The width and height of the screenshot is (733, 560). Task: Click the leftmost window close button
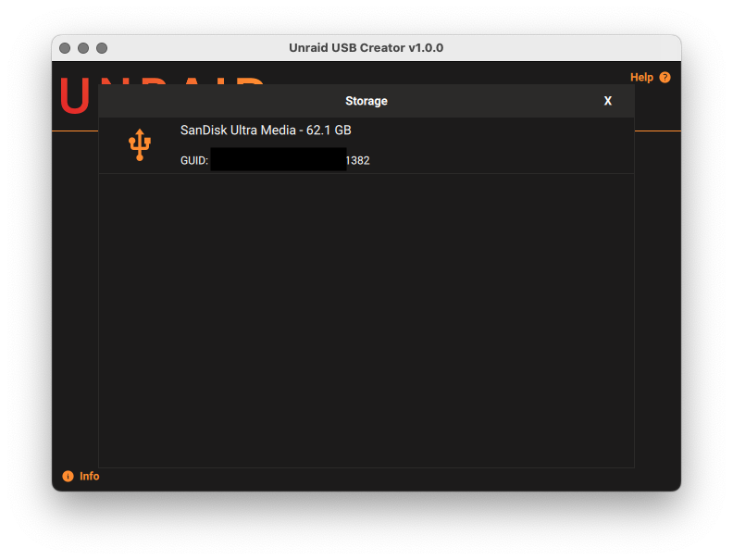(65, 48)
